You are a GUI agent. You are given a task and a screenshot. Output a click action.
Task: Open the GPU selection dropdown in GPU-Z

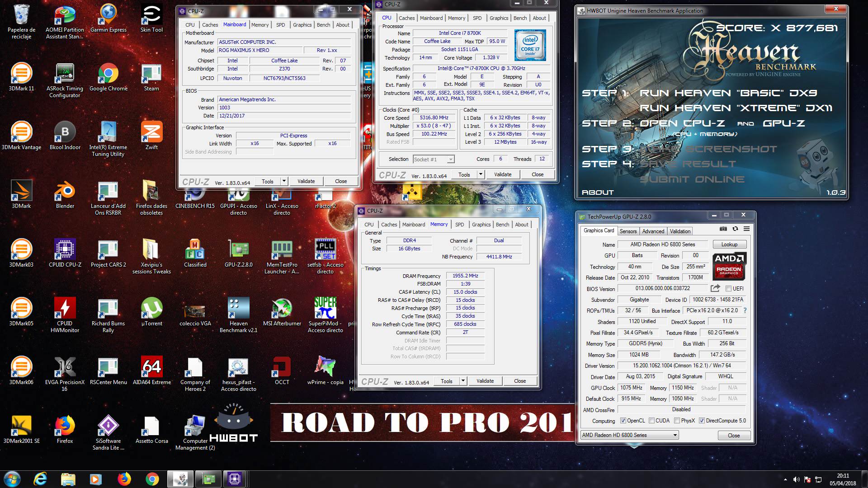[630, 435]
